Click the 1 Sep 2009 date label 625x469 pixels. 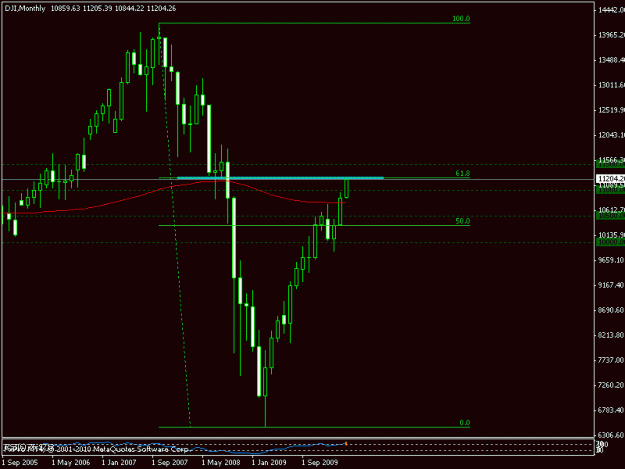pyautogui.click(x=320, y=463)
